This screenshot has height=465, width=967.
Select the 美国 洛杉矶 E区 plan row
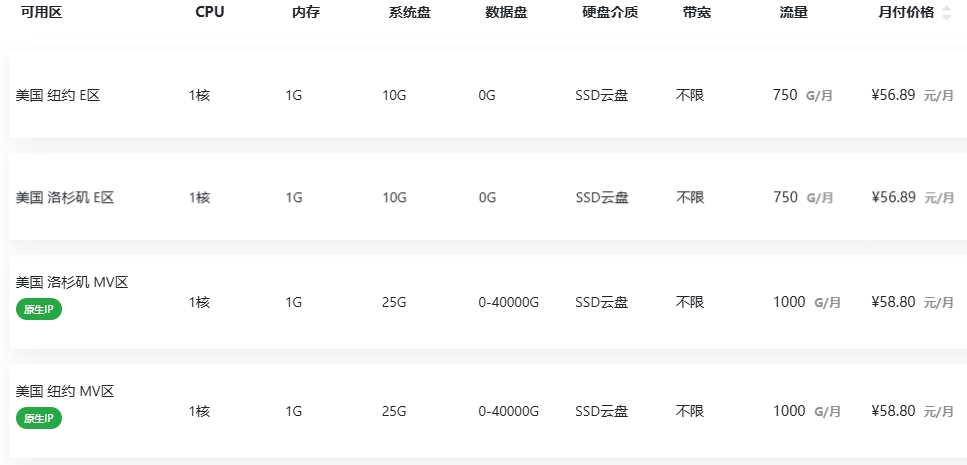pos(488,197)
